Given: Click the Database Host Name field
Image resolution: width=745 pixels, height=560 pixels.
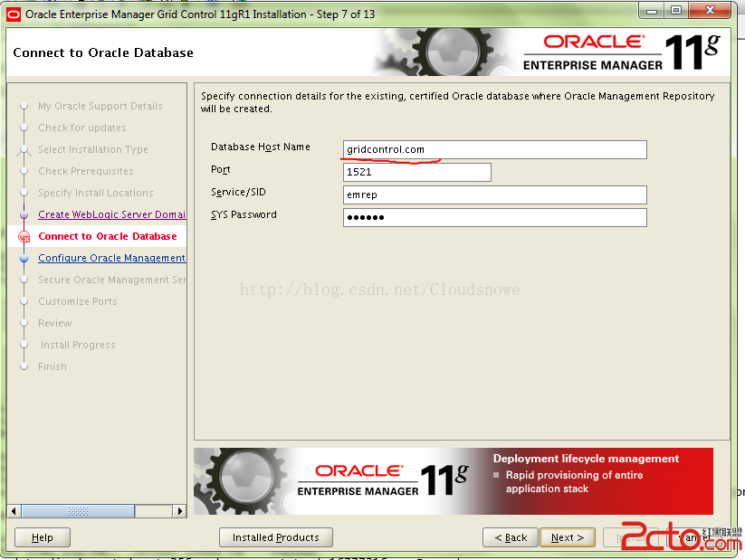Looking at the screenshot, I should pos(494,149).
